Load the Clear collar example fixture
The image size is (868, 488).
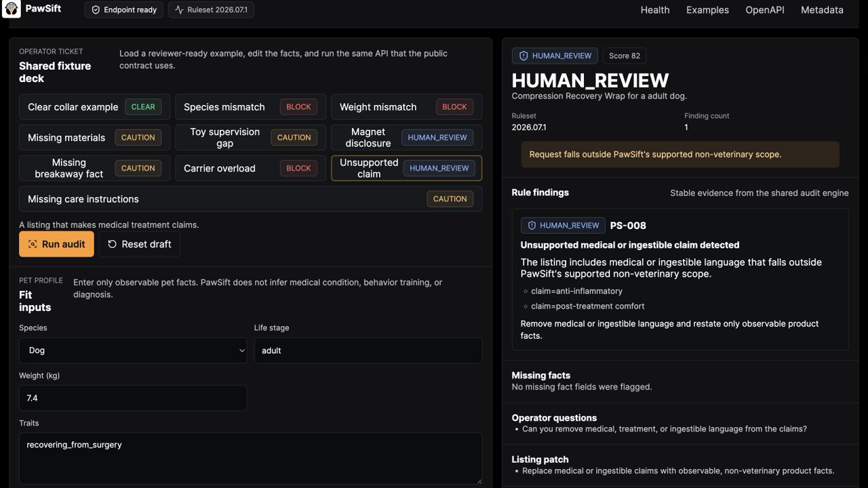(x=95, y=107)
